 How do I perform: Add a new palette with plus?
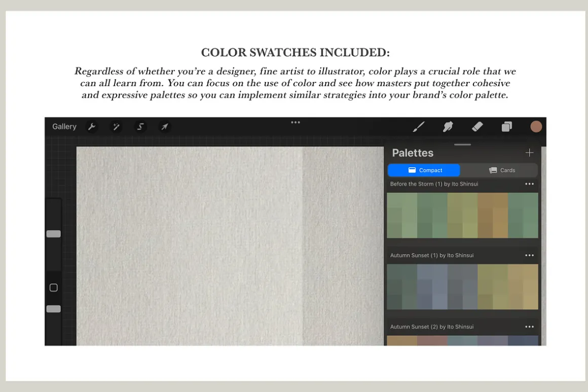(529, 152)
